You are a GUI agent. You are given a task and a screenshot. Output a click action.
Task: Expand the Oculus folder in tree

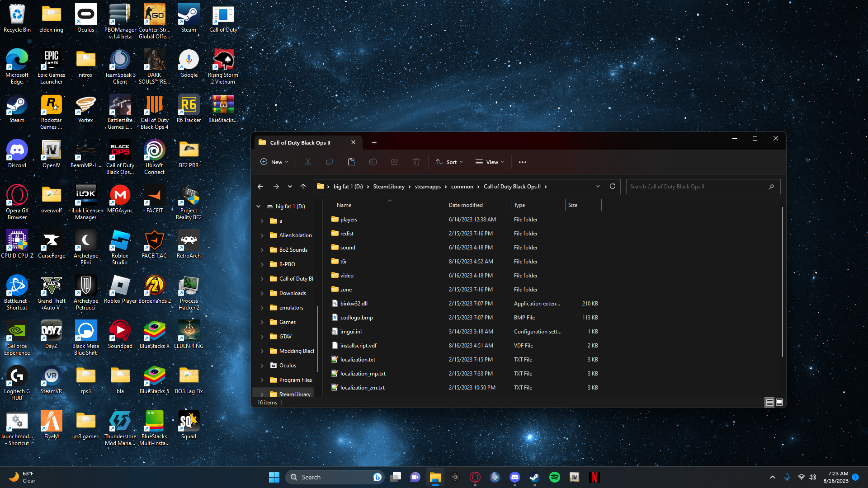coord(262,365)
